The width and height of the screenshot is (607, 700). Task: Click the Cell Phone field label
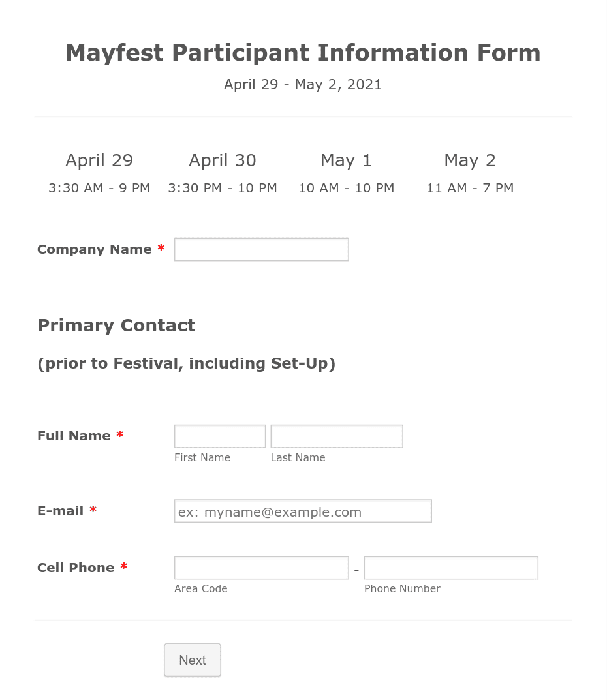pos(76,568)
